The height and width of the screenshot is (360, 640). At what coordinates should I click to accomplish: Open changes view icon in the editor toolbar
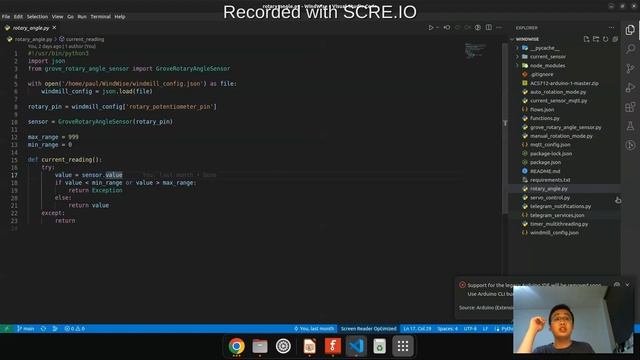point(447,27)
